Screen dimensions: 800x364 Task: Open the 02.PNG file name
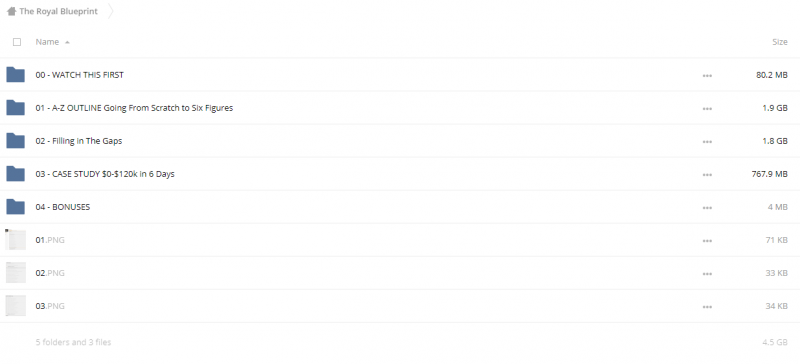50,273
